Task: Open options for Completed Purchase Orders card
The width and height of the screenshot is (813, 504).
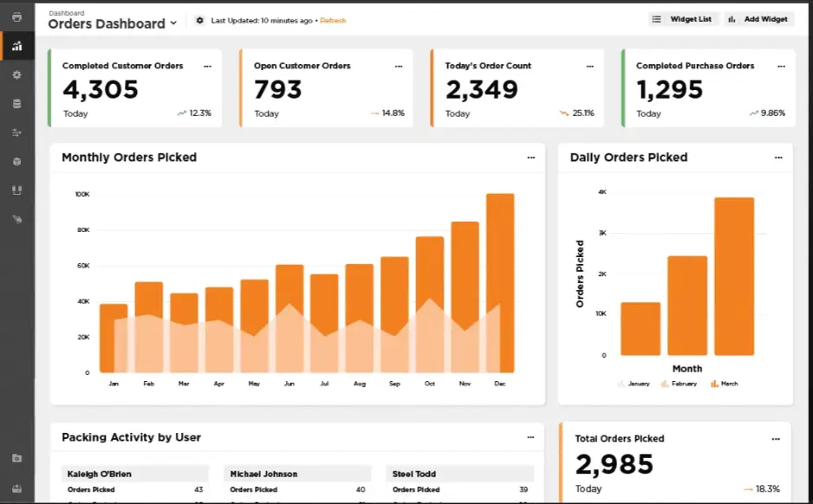Action: coord(782,67)
